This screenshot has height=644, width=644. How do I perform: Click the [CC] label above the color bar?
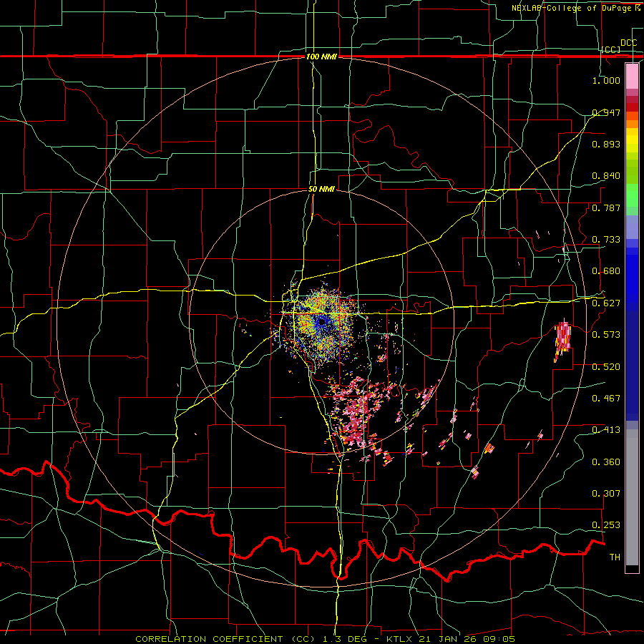(x=611, y=49)
